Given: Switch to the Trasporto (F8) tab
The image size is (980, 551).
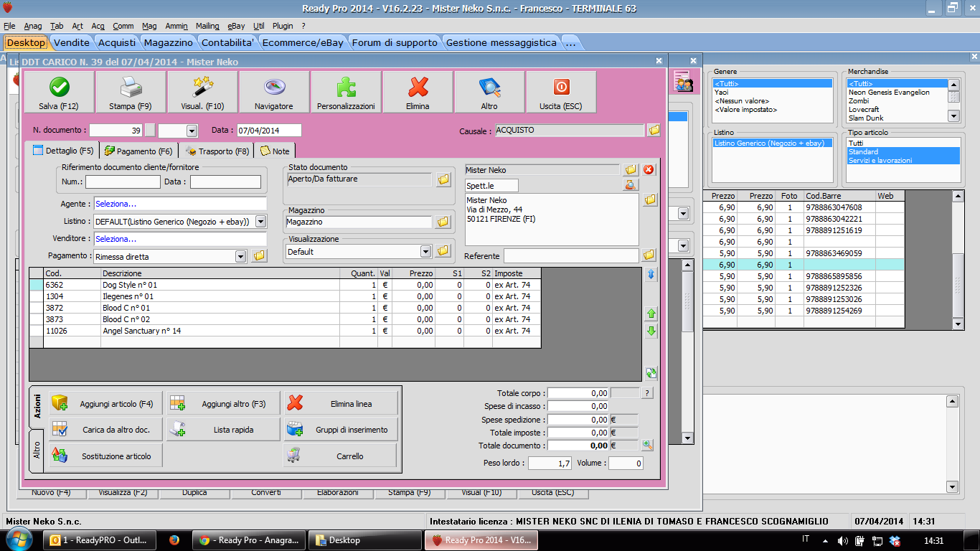Looking at the screenshot, I should pos(217,151).
